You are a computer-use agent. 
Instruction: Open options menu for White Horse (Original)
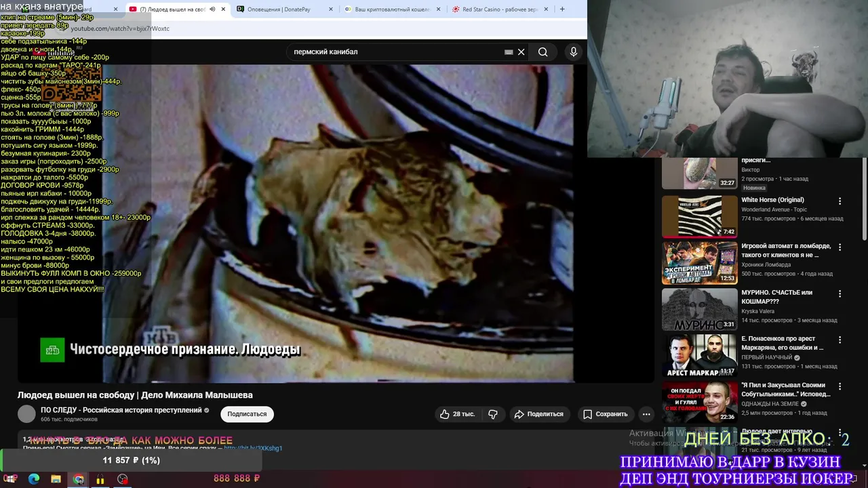click(x=840, y=201)
